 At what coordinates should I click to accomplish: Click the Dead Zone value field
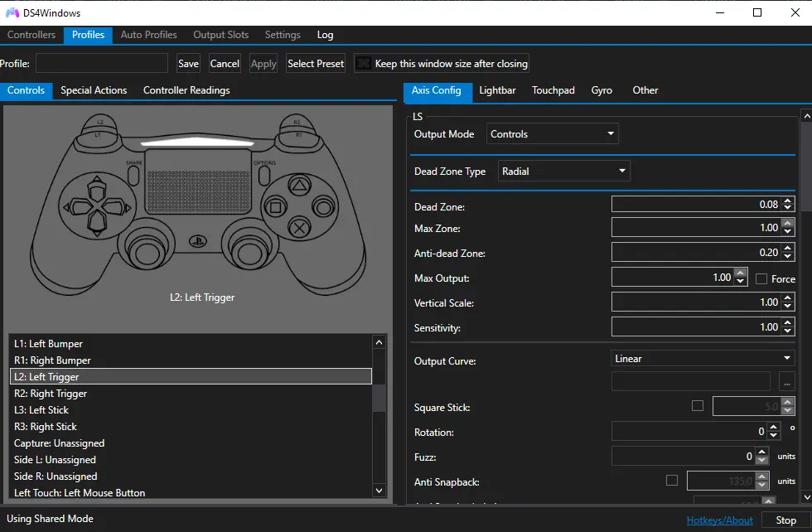697,204
